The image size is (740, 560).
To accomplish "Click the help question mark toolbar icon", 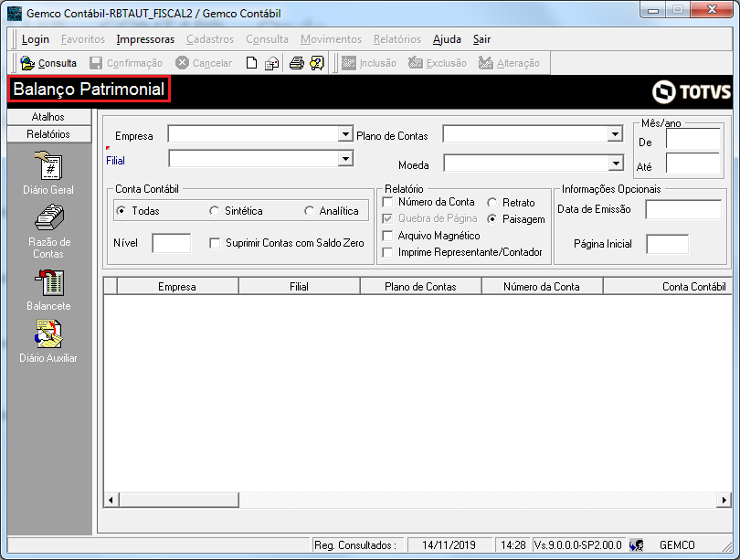I will click(317, 63).
